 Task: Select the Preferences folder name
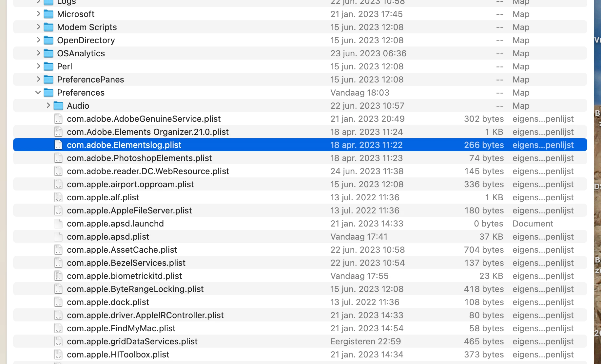81,93
